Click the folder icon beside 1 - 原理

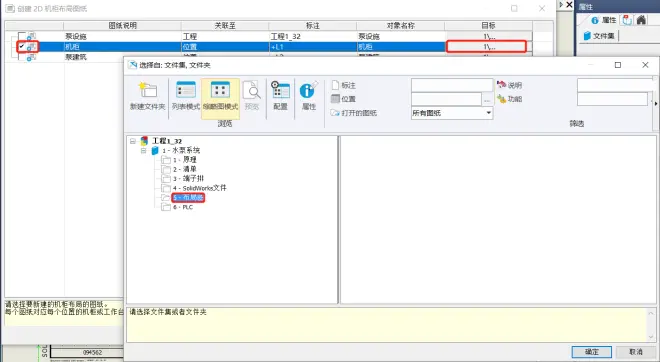(x=166, y=160)
